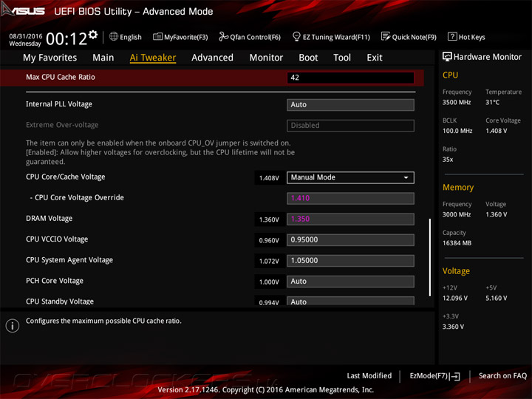532x399 pixels.
Task: Click MyFavorite(F3) label
Action: 186,37
